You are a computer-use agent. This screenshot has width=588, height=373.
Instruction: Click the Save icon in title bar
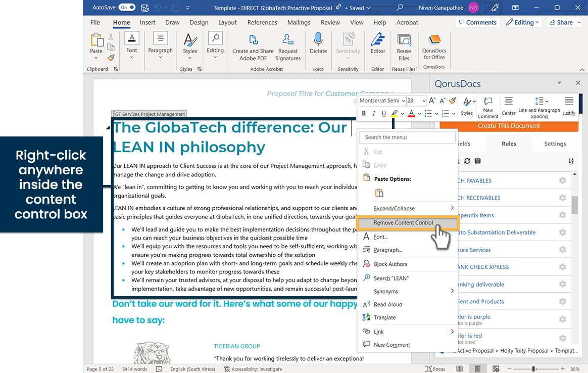(145, 8)
